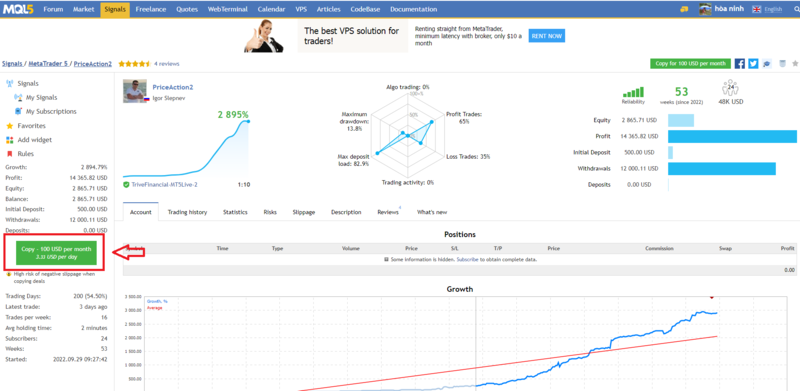Click the star rating next to 4 reviews
Image resolution: width=800 pixels, height=391 pixels.
[x=134, y=64]
